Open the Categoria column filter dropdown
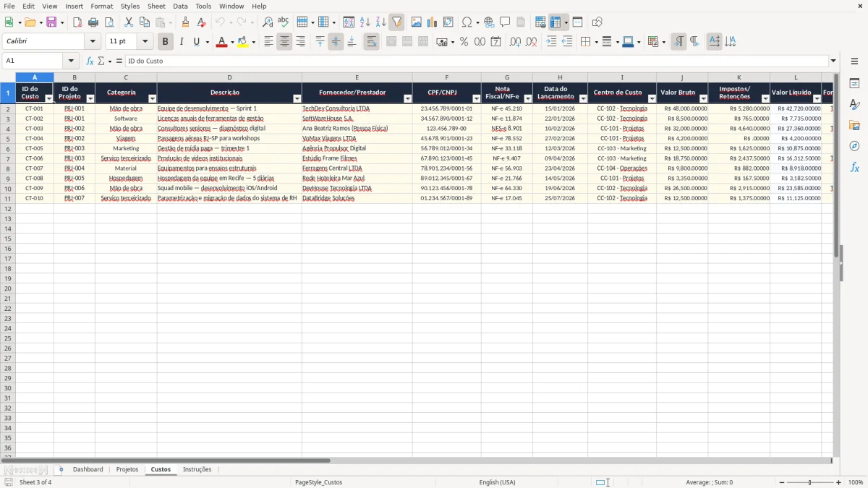This screenshot has width=868, height=488. point(152,98)
